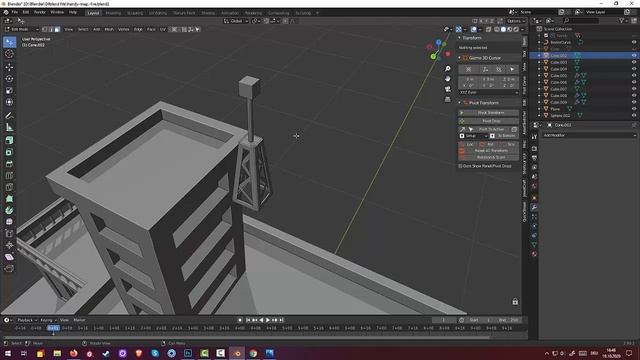The width and height of the screenshot is (640, 360).
Task: Switch to the Sculpting workspace tab
Action: (135, 13)
